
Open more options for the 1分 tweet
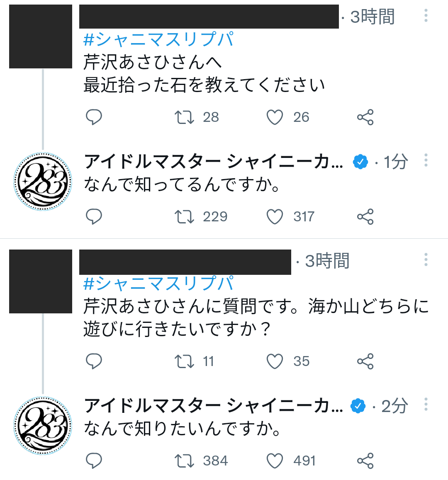coord(426,161)
